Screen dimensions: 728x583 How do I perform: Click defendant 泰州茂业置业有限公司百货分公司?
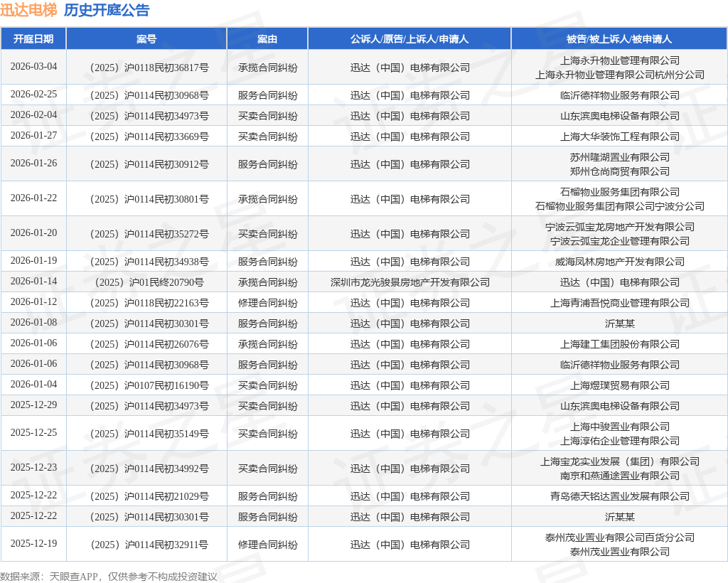click(x=619, y=538)
